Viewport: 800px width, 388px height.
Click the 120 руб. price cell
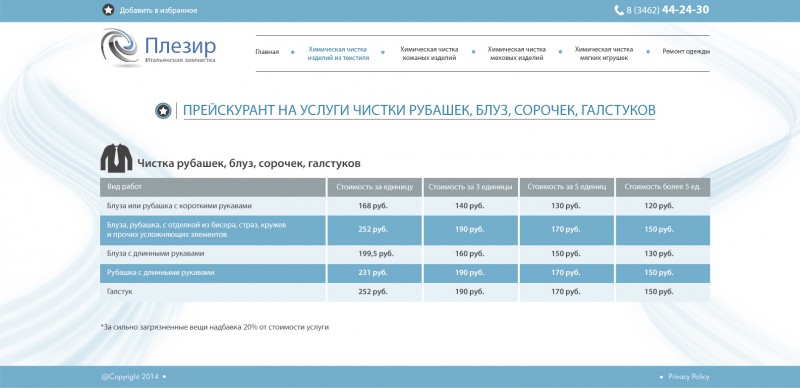point(663,206)
